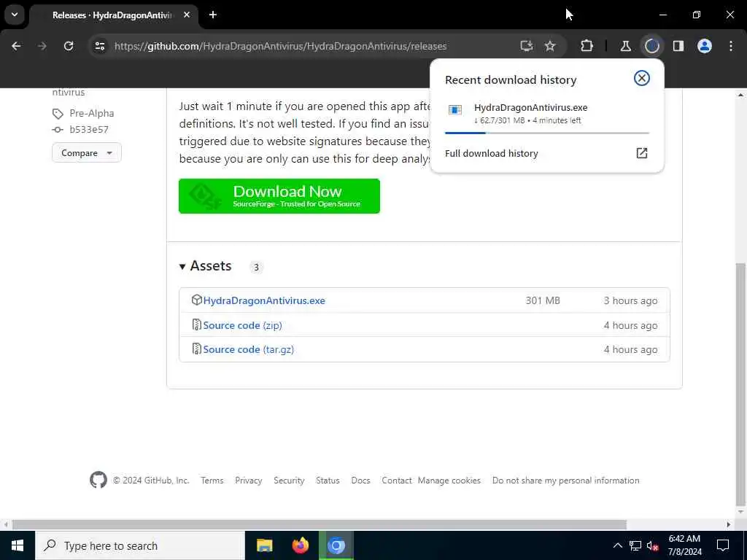Image resolution: width=747 pixels, height=560 pixels.
Task: Download HydraDragonAntivirus.exe asset
Action: click(264, 300)
